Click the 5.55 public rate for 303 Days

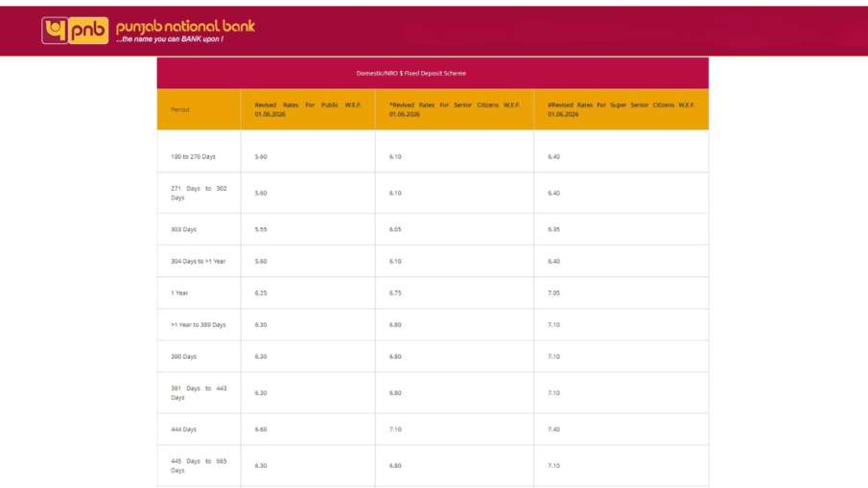pyautogui.click(x=261, y=229)
